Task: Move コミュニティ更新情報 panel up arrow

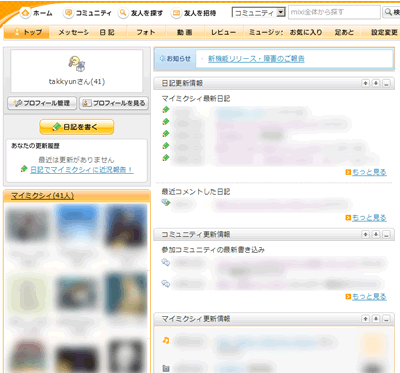Action: 366,234
